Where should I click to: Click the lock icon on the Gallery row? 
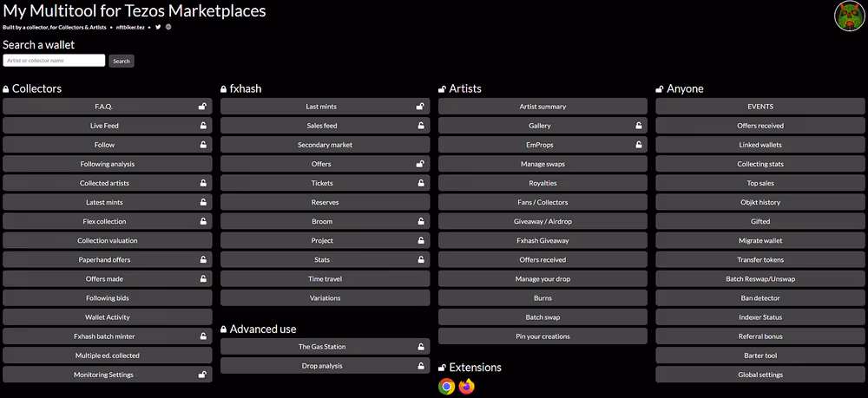coord(638,126)
